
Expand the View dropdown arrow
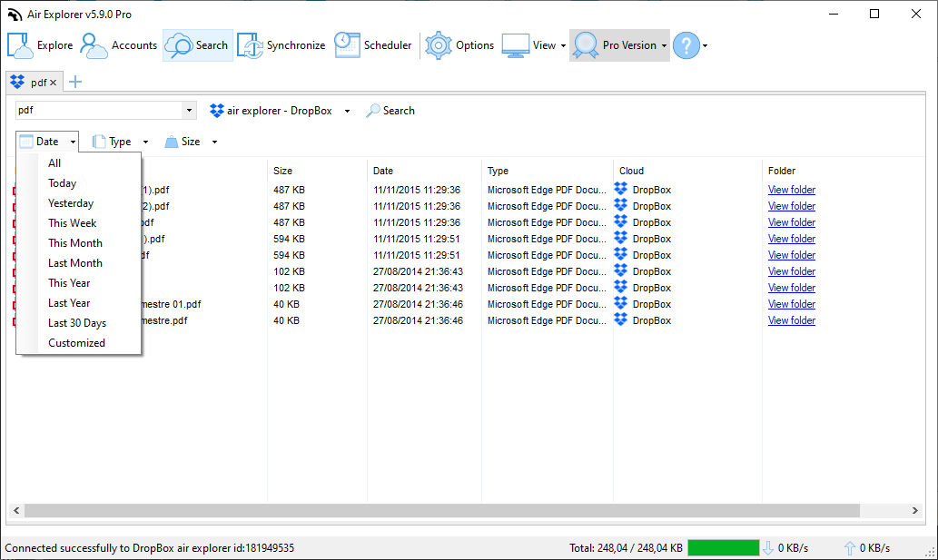tap(563, 45)
